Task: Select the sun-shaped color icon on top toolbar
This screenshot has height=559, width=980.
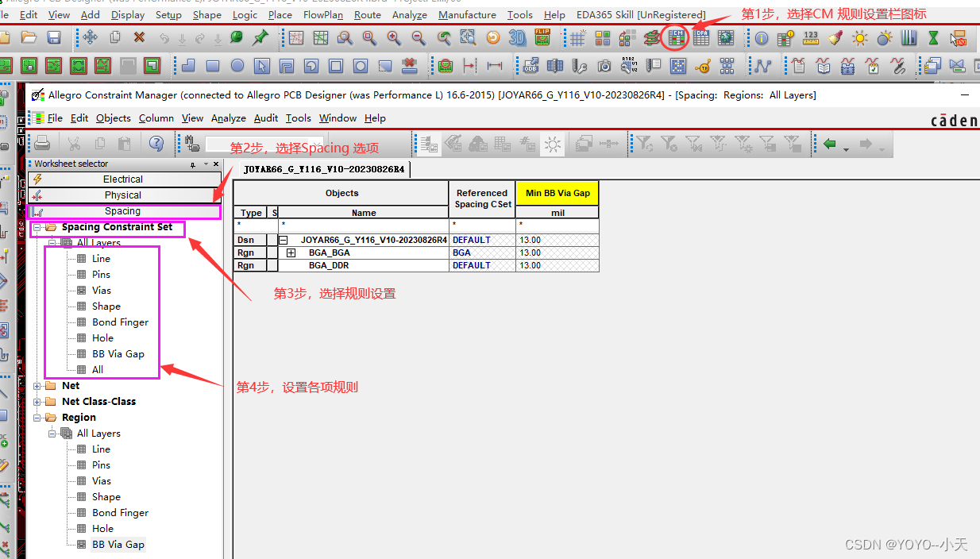Action: pos(860,37)
